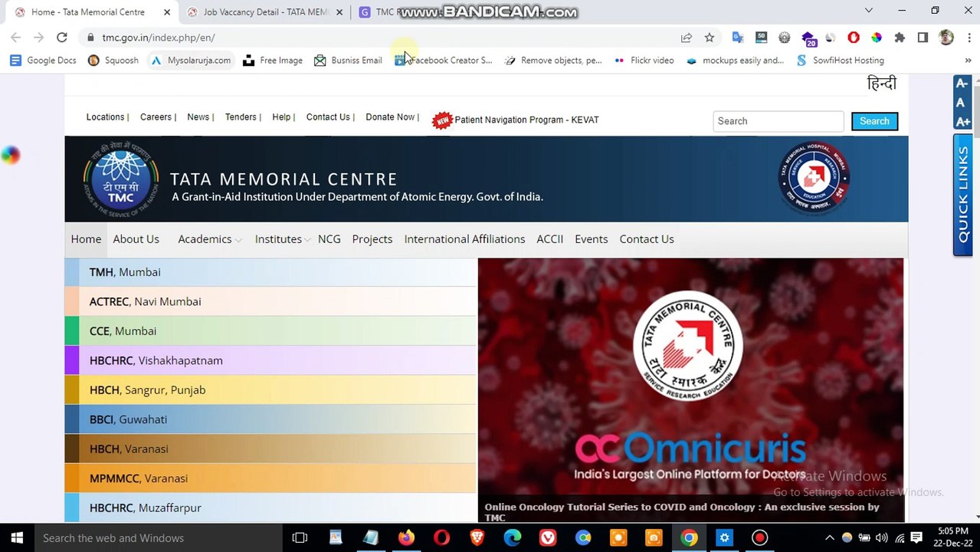Screen dimensions: 980x552
Task: Click the share page icon in address bar
Action: tap(687, 38)
